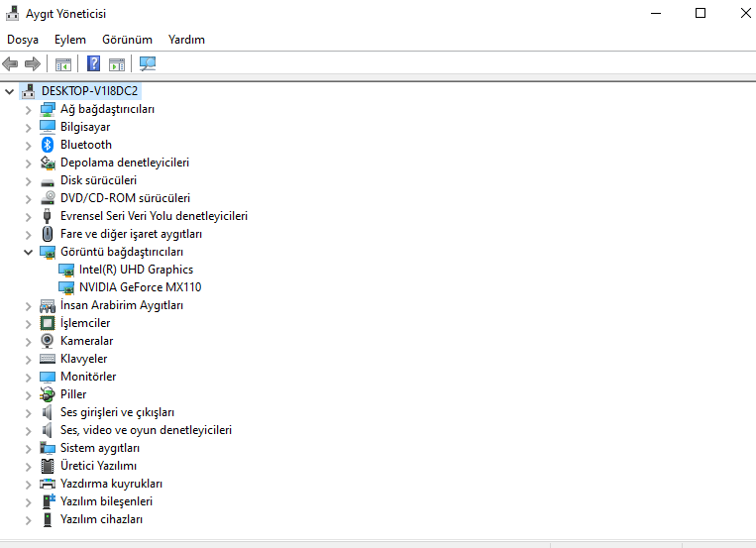Collapse the Görüntü bağdaştırıcıları category

(29, 252)
